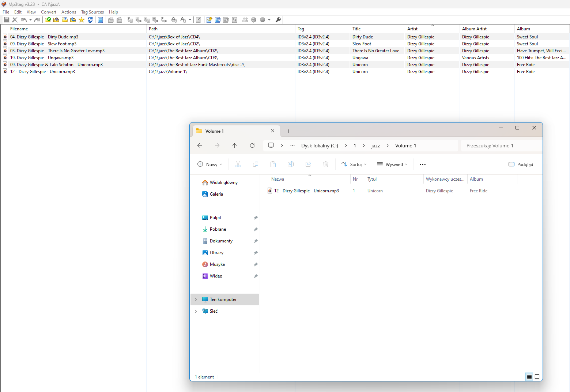This screenshot has height=392, width=570.
Task: Click the Rename icon in Explorer toolbar
Action: [291, 165]
